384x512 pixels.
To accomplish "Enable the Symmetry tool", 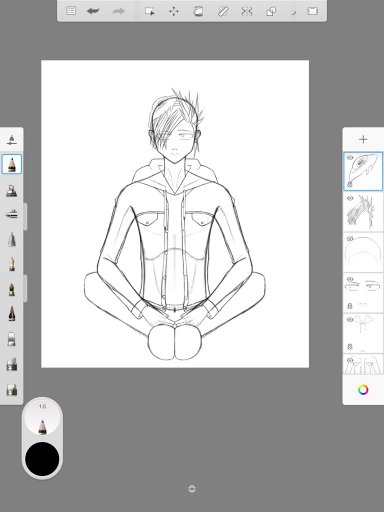I will [x=247, y=11].
